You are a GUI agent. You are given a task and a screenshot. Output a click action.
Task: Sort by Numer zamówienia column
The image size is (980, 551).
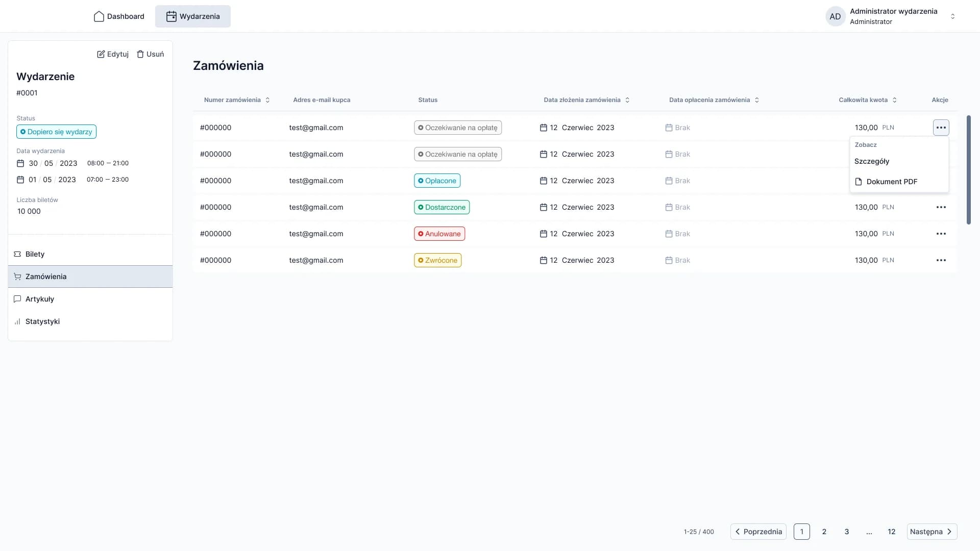coord(267,100)
